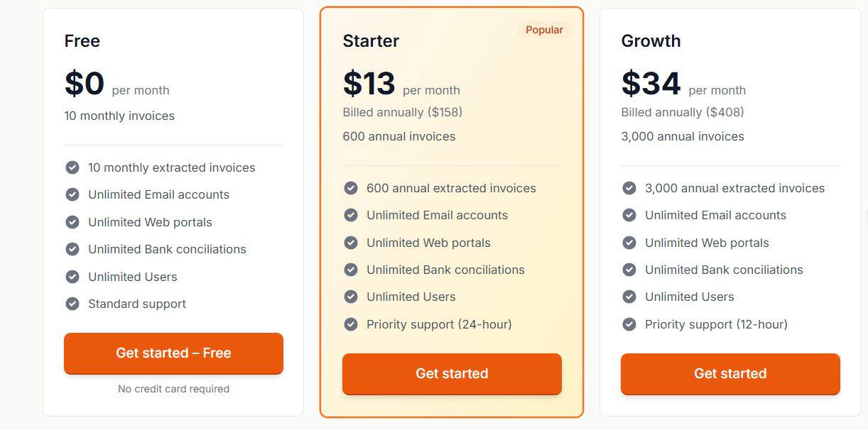Click the checkmark beside Growth's Unlimited Users
Screen dimensions: 868x430
(629, 297)
